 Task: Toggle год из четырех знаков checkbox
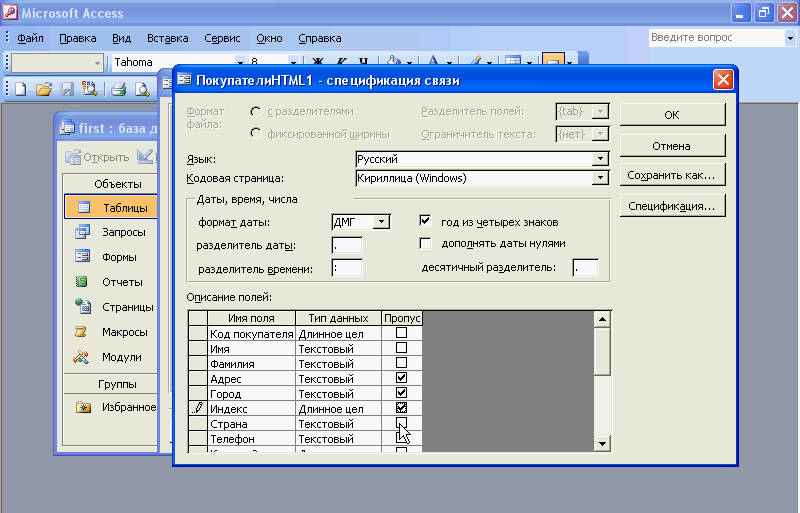tap(425, 221)
